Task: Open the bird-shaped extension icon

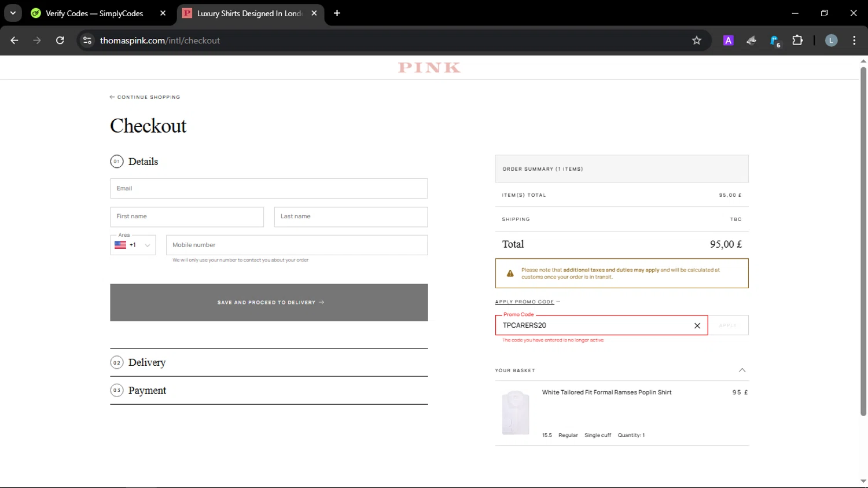Action: coord(751,41)
